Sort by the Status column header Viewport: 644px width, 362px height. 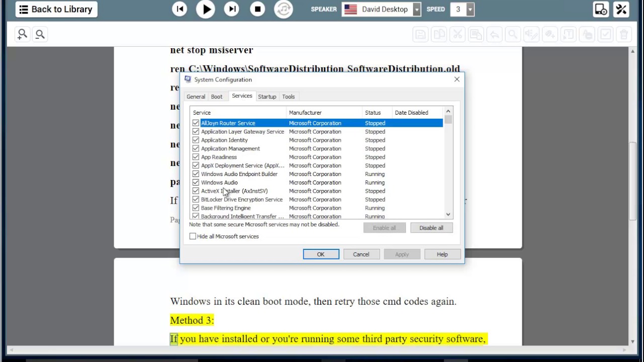pyautogui.click(x=377, y=113)
